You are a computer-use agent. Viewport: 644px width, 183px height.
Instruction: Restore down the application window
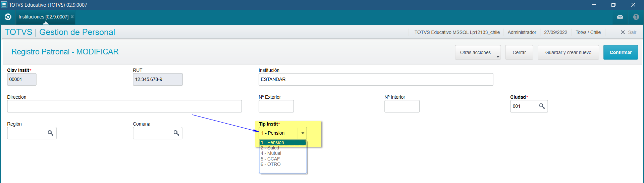613,5
